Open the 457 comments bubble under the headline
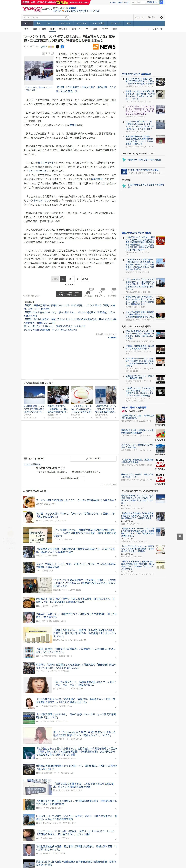The image size is (186, 868). coord(44,47)
